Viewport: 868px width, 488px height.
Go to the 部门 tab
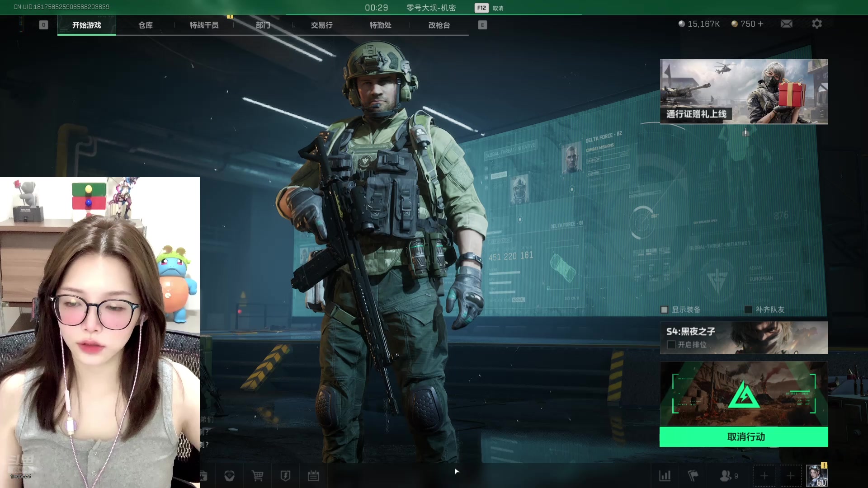click(x=263, y=25)
